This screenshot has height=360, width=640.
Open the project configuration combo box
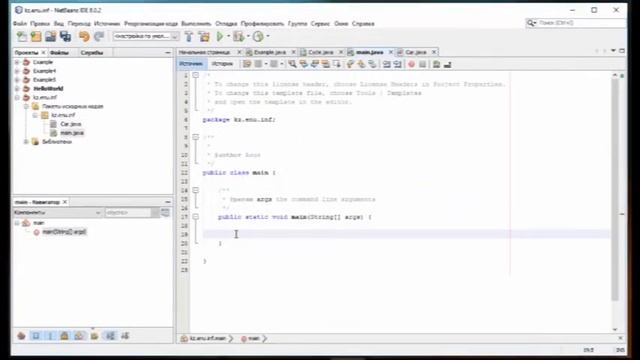pos(145,36)
